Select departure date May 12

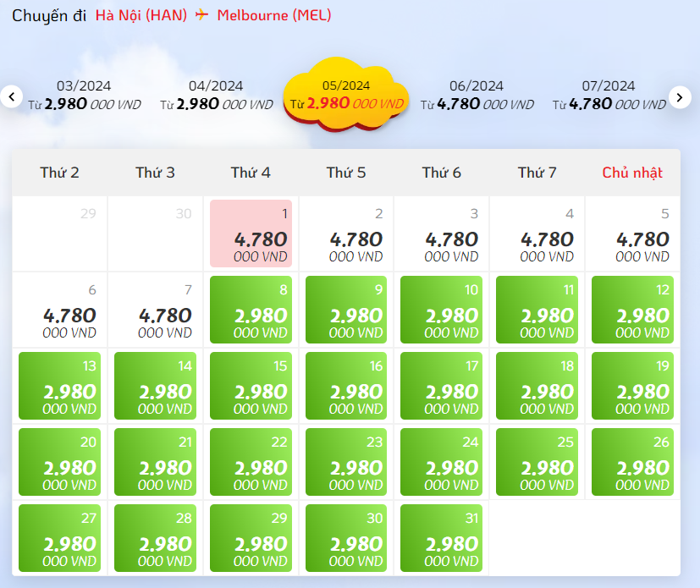632,310
